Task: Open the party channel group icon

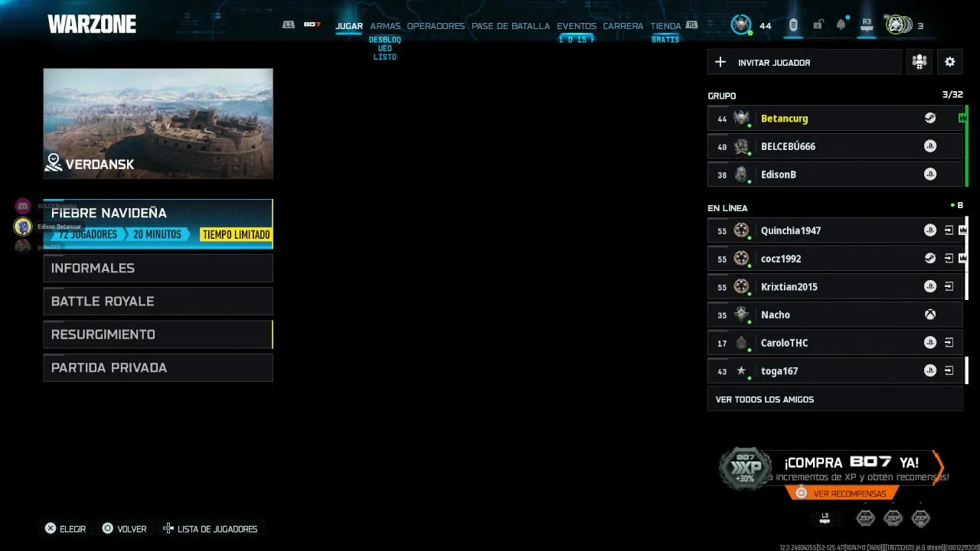Action: coord(920,62)
